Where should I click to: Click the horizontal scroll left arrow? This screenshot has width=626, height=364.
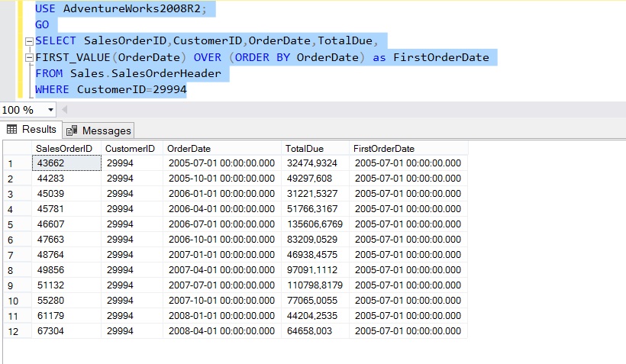(x=65, y=109)
